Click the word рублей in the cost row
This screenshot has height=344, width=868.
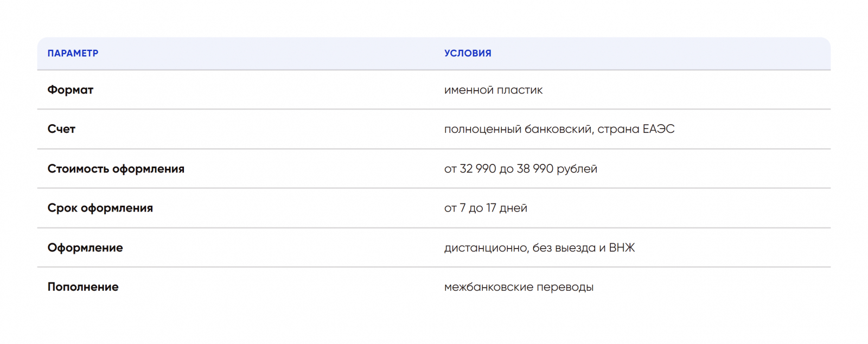pos(577,169)
